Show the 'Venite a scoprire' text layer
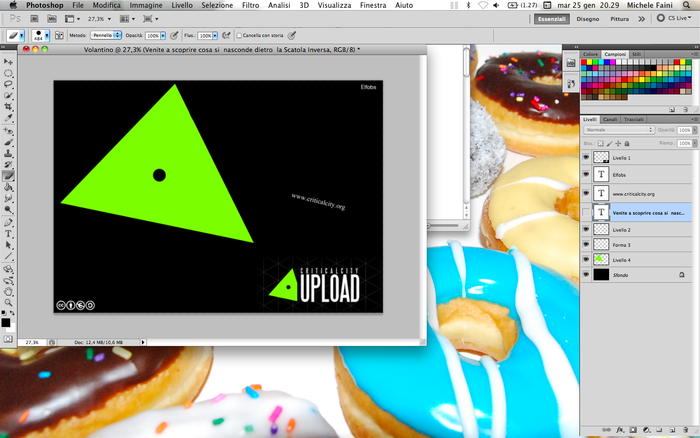This screenshot has height=438, width=700. tap(586, 213)
